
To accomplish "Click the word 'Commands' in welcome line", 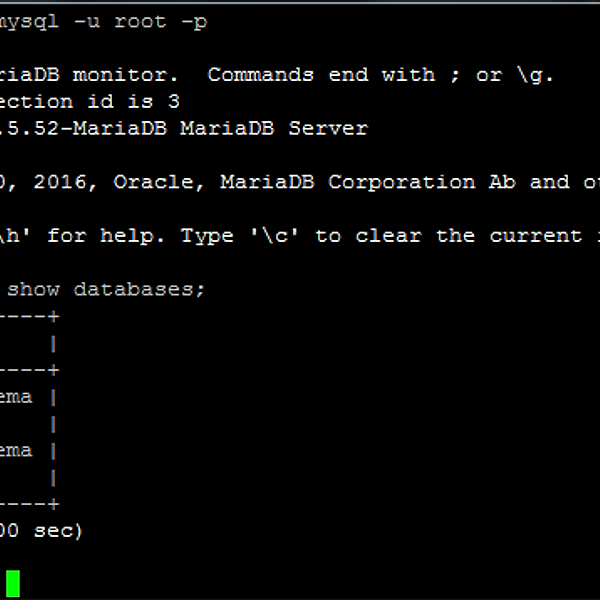I will [261, 75].
